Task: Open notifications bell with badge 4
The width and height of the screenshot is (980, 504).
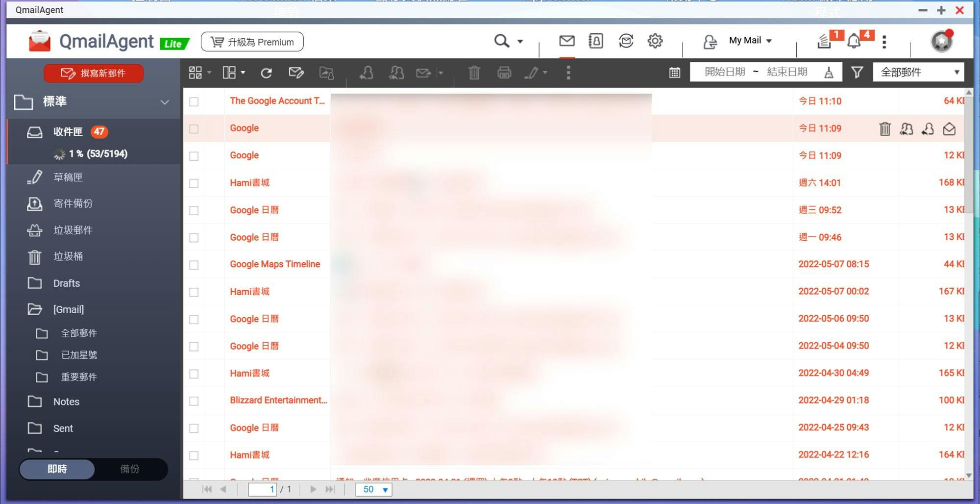Action: point(854,41)
